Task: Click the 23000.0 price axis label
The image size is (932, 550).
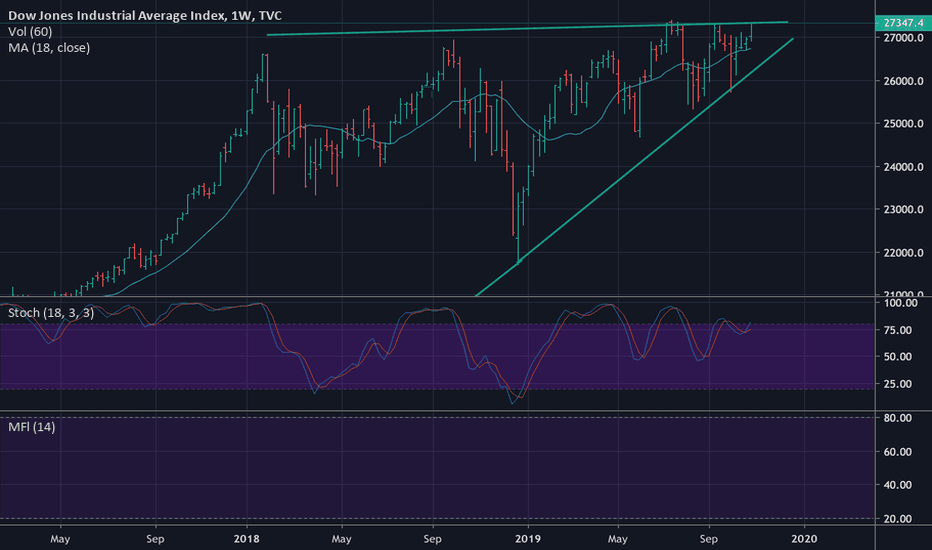Action: pos(903,209)
